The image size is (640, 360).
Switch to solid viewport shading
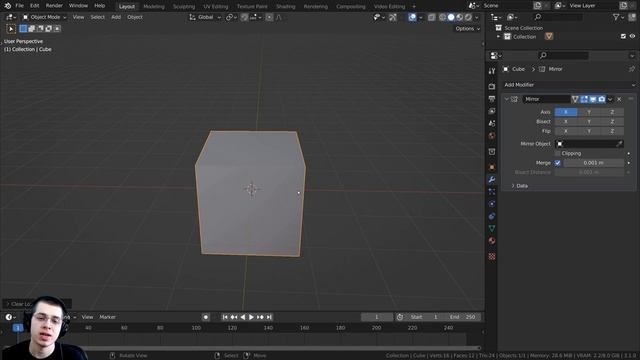pos(451,17)
